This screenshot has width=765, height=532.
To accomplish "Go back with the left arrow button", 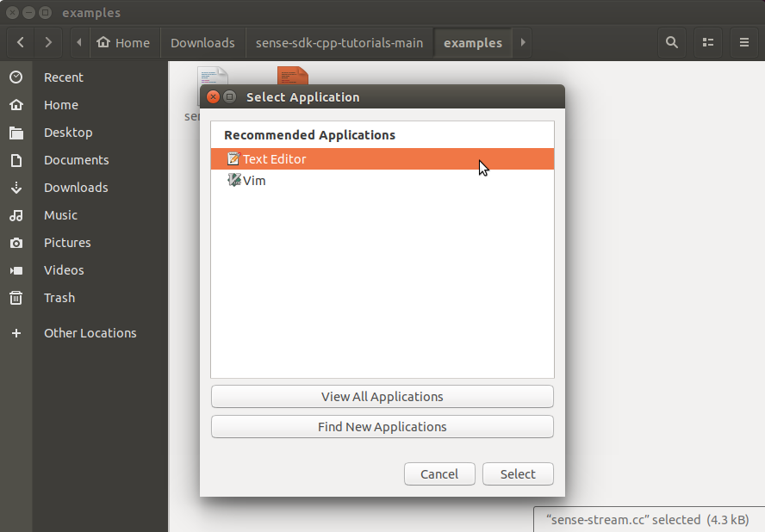I will [21, 42].
